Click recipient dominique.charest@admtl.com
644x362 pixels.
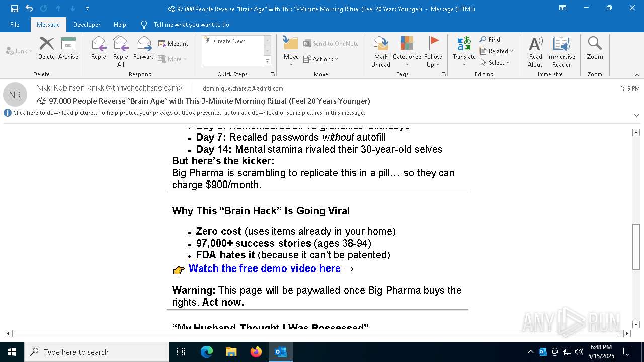[x=243, y=88]
